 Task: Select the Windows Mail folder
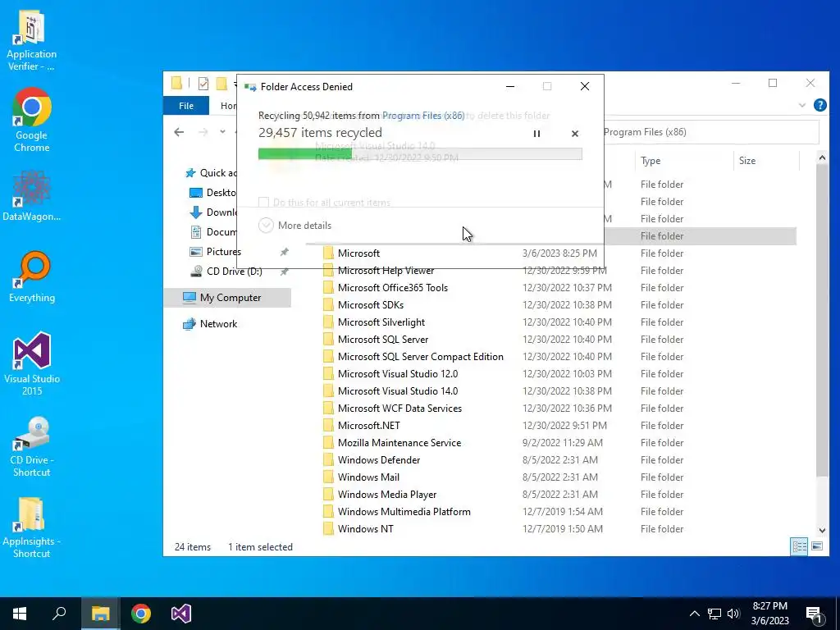point(368,477)
